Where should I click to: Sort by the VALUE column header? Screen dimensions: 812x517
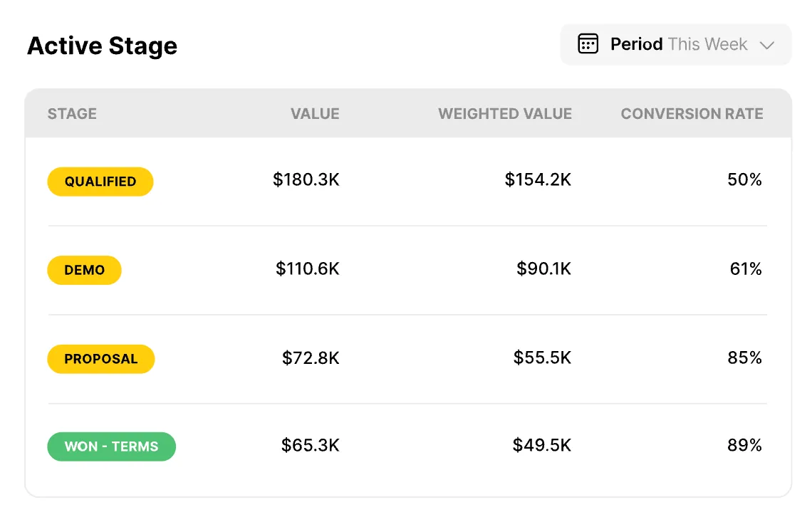point(315,114)
